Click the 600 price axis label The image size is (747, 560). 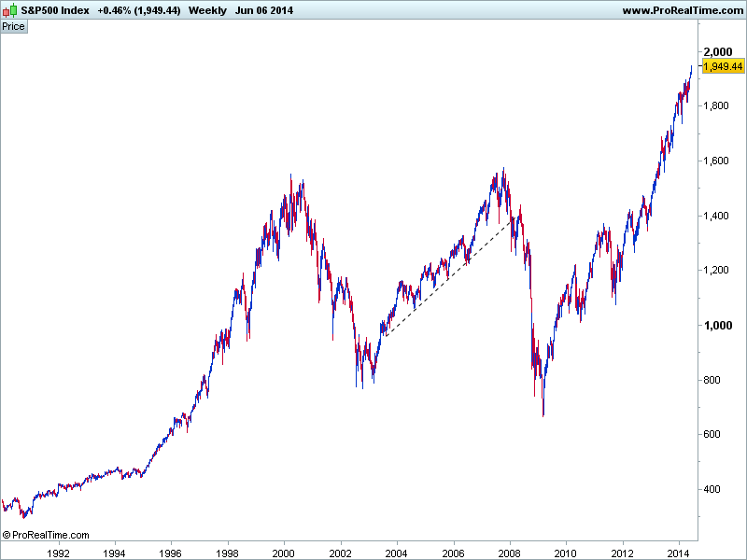point(712,434)
